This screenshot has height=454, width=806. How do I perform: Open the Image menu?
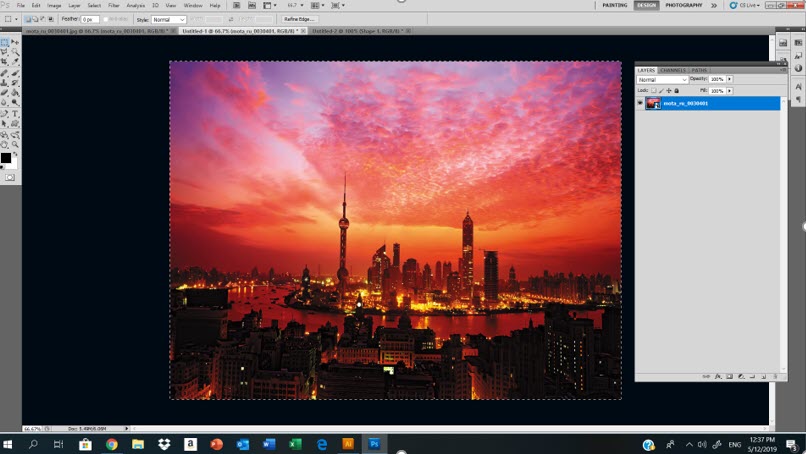click(54, 5)
